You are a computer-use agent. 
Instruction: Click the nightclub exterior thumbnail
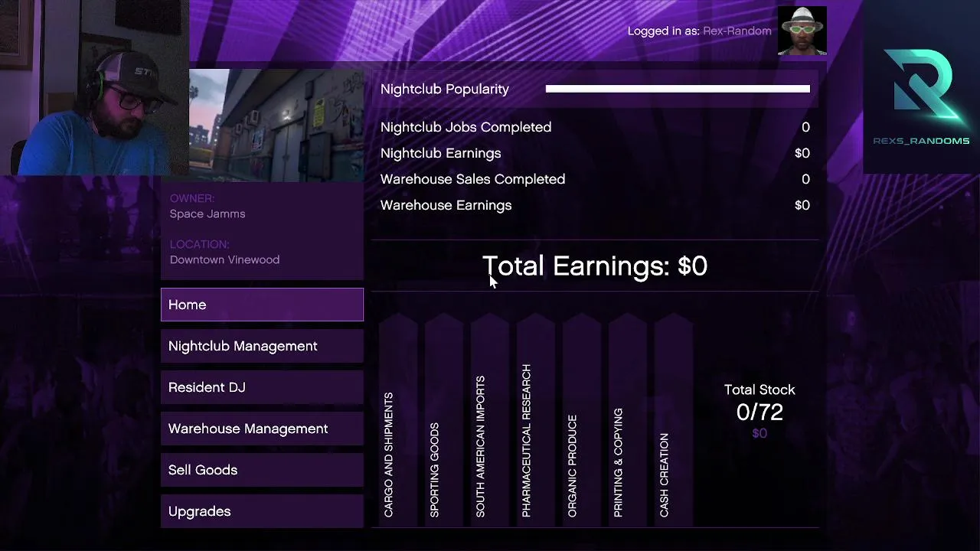pyautogui.click(x=276, y=126)
